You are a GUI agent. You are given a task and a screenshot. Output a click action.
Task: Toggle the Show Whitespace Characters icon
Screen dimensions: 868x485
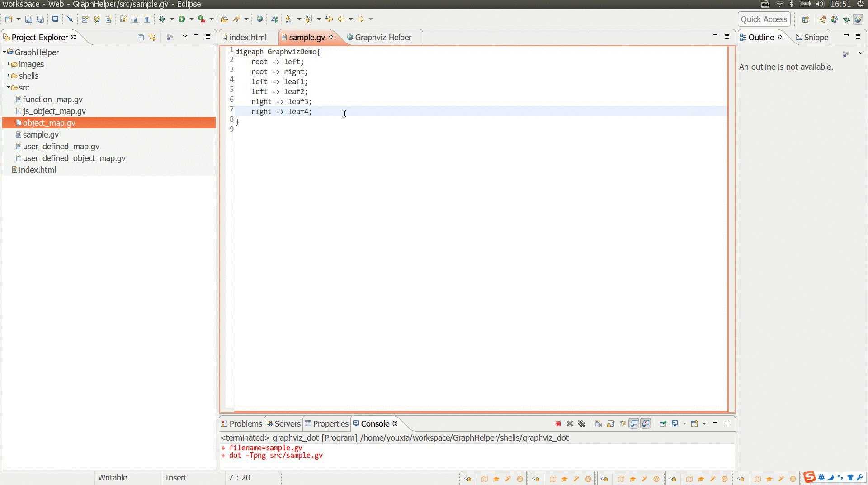147,19
